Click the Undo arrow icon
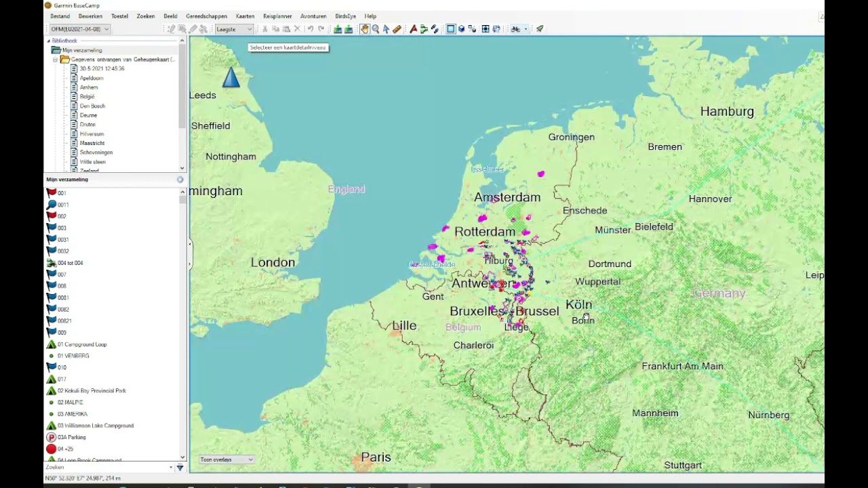The height and width of the screenshot is (488, 868). coord(311,29)
